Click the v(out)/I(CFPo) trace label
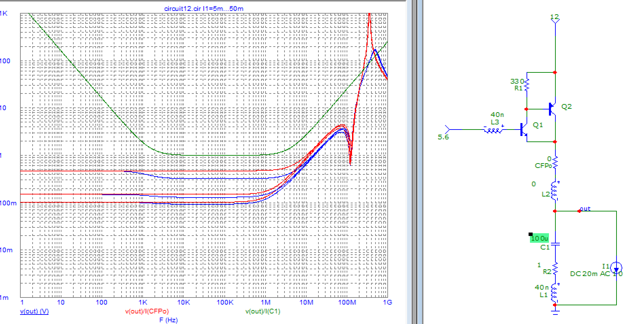The height and width of the screenshot is (324, 644). tap(147, 311)
